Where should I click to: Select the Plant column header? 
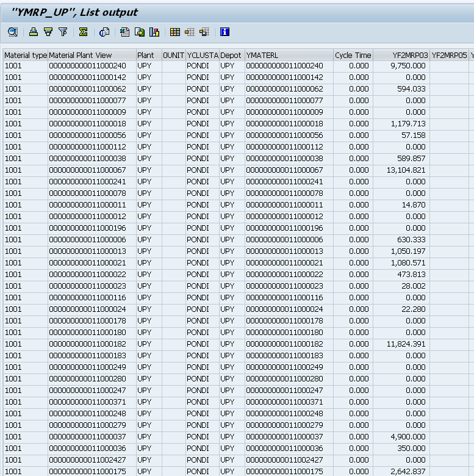(x=149, y=56)
